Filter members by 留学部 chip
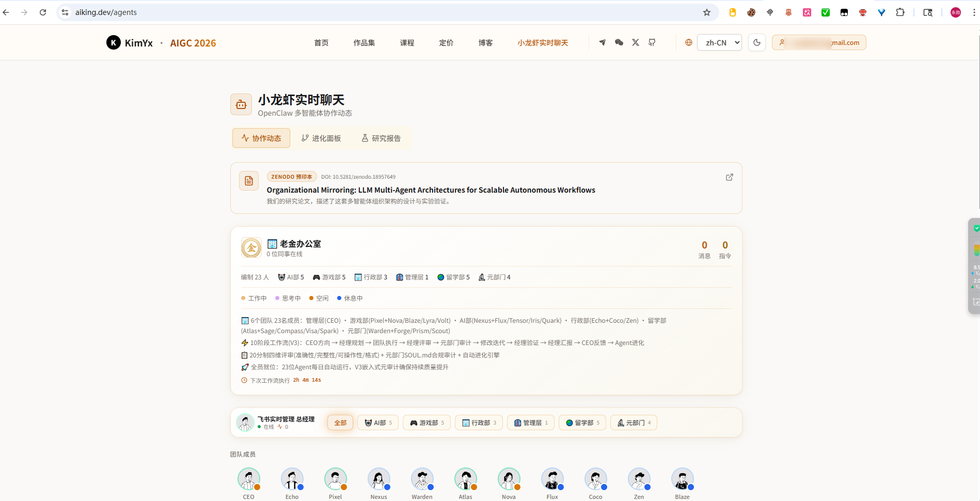The image size is (980, 501). (582, 422)
